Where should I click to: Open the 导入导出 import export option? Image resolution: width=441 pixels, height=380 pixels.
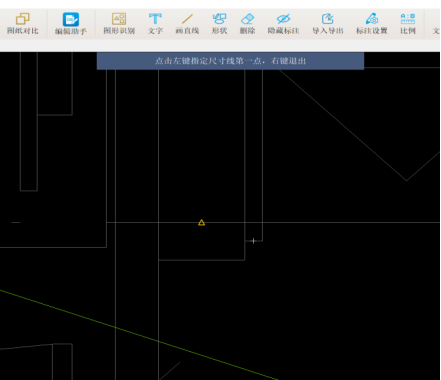[x=328, y=24]
